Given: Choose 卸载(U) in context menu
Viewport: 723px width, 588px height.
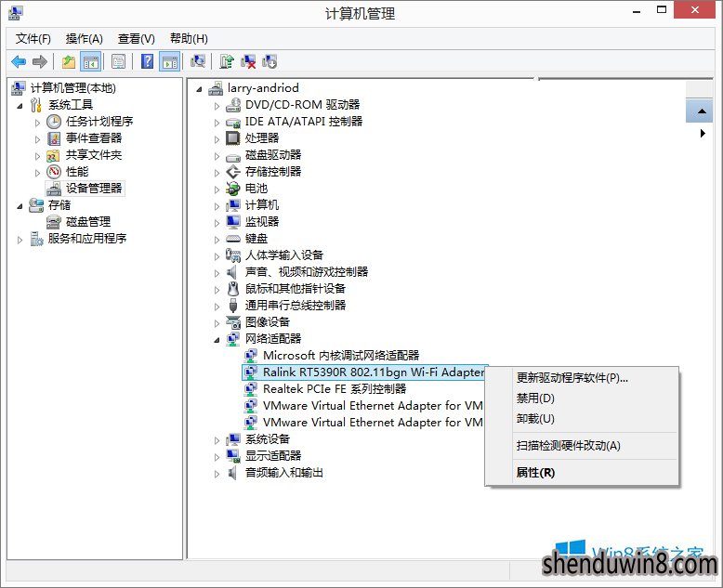Looking at the screenshot, I should [535, 418].
